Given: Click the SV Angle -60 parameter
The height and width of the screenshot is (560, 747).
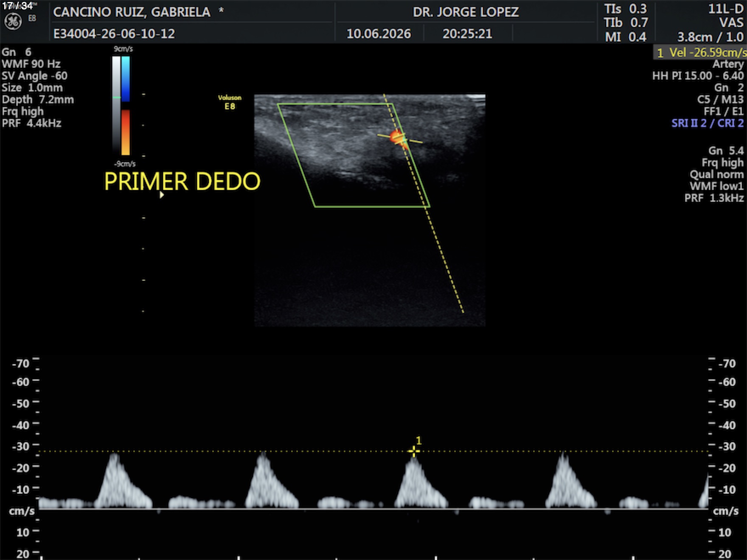Looking at the screenshot, I should 34,76.
